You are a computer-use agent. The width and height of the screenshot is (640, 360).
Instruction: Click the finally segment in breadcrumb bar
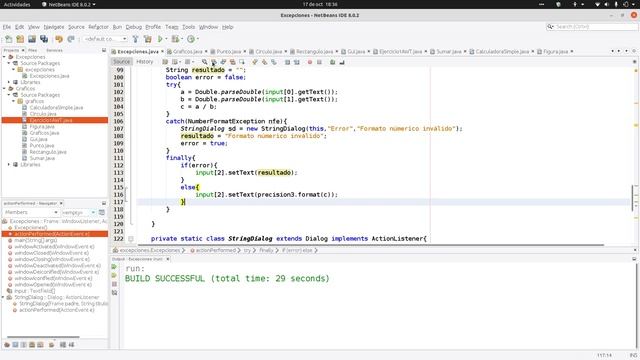266,250
